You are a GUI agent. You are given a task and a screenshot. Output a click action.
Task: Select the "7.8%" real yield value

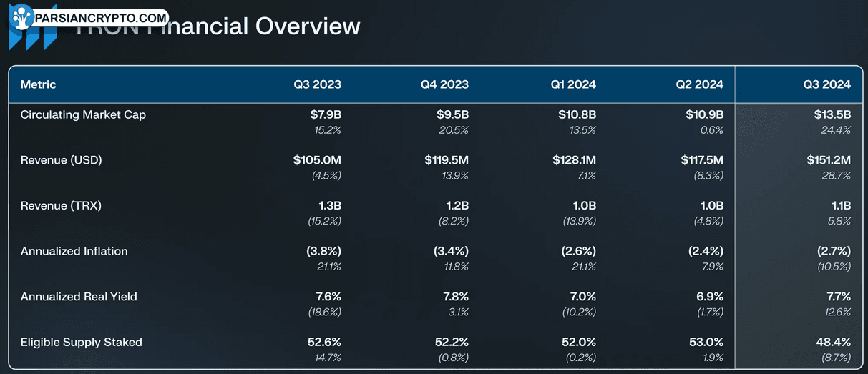[x=454, y=297]
